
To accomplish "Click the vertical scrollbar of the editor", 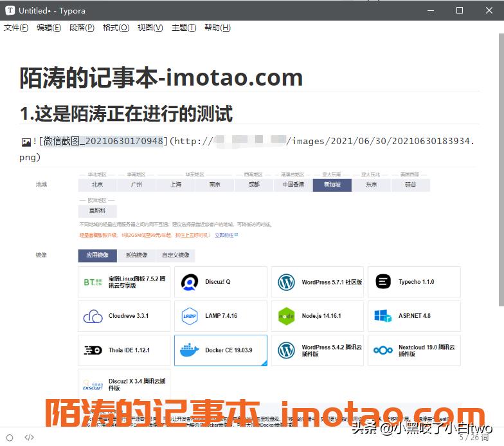I will (x=501, y=170).
